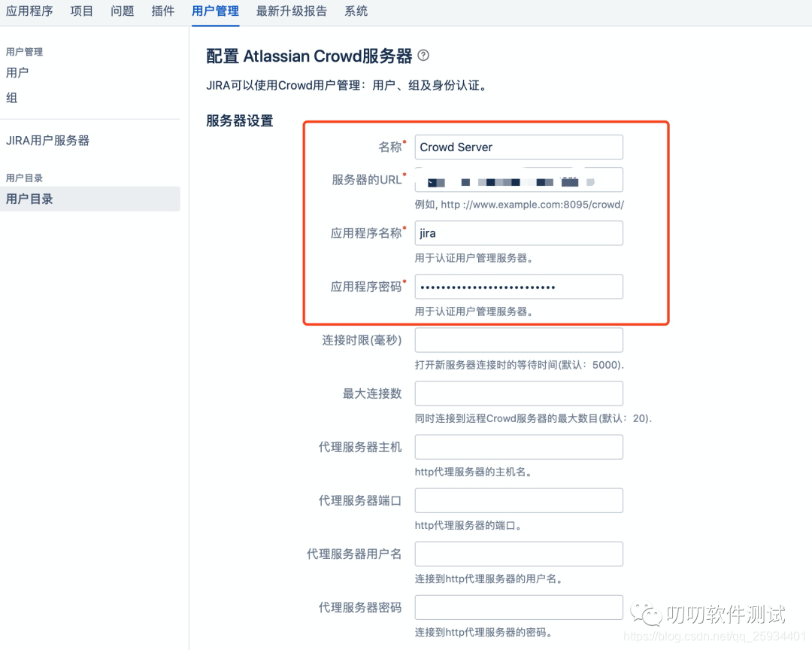Click the 服务器的URL input field

tap(519, 180)
